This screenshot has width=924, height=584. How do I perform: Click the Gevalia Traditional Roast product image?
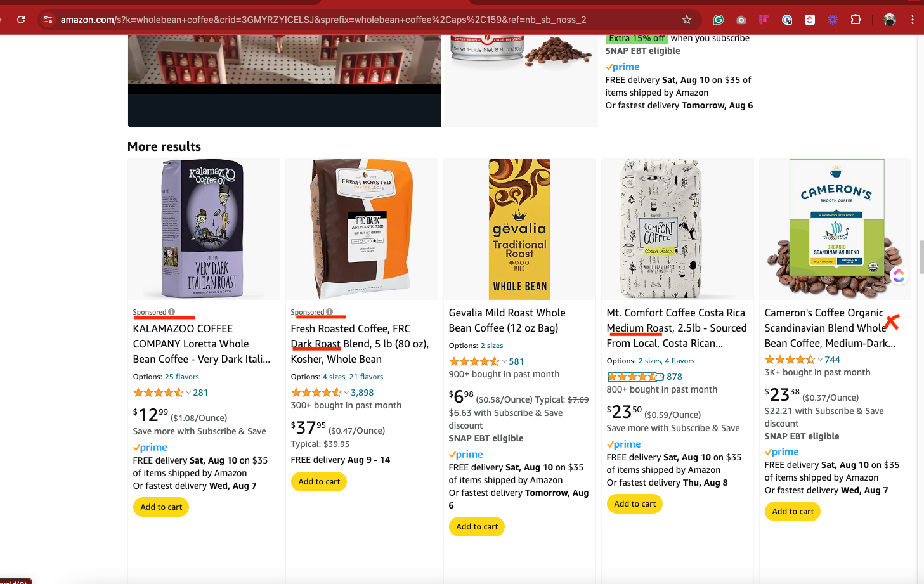(519, 229)
